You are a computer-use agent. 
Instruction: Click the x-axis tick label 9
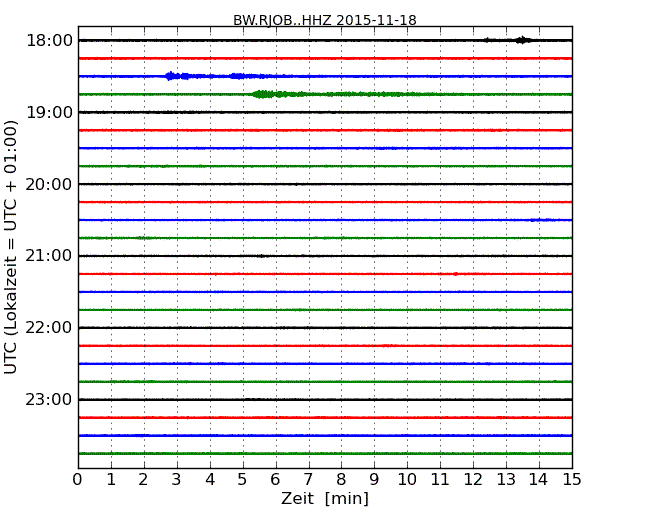point(374,480)
